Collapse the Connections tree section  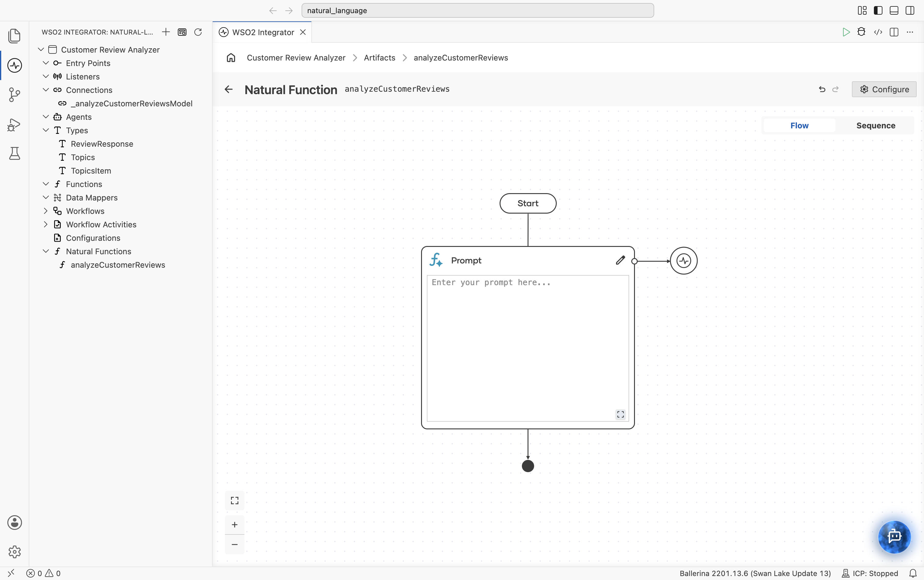[x=46, y=90]
